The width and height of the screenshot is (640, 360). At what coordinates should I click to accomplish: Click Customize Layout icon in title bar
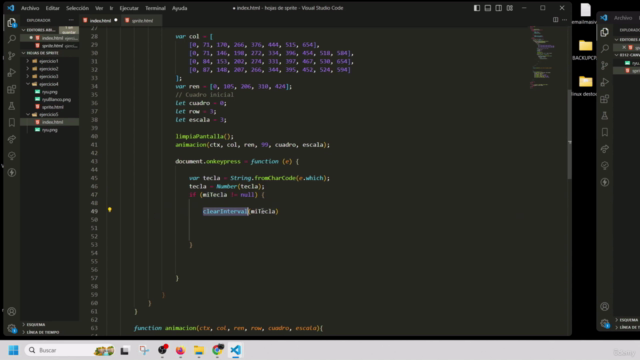point(509,8)
